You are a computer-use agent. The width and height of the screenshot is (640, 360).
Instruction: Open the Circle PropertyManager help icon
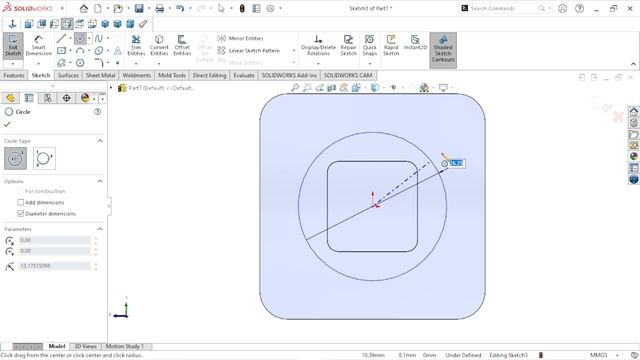(97, 111)
